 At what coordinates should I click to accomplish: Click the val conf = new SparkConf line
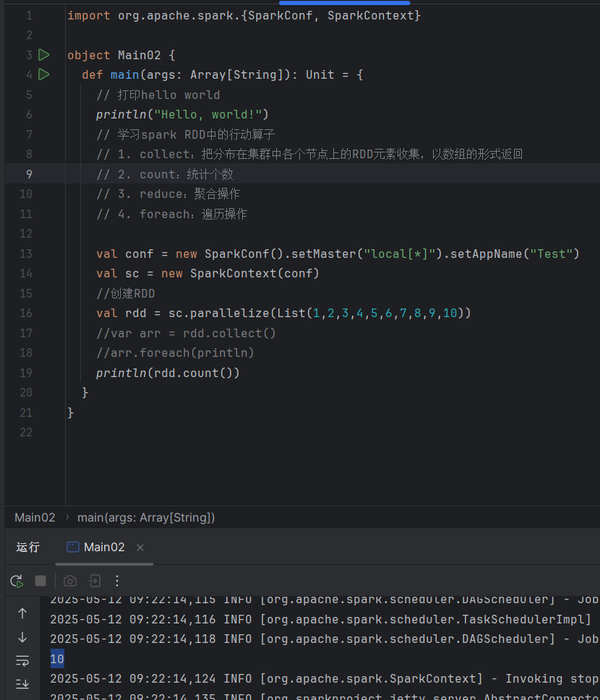[x=338, y=254]
